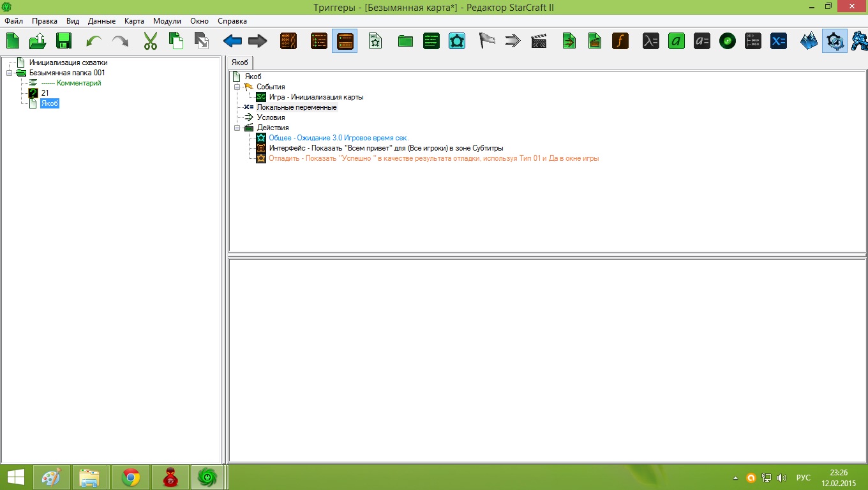Undo the last action via green arrow
Screen dimensions: 868x490
[94, 41]
